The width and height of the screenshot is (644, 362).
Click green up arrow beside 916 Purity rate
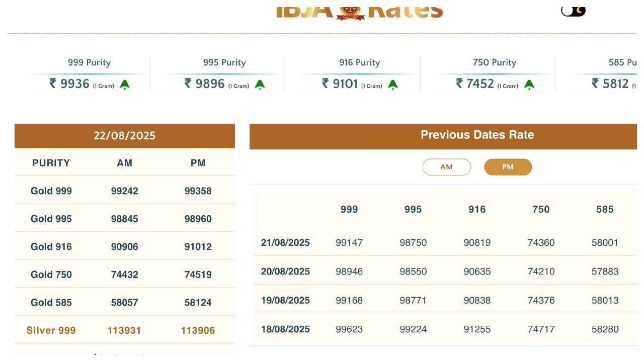393,84
